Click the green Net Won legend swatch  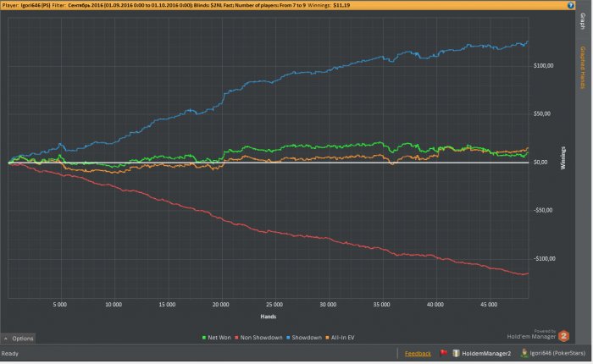(204, 338)
